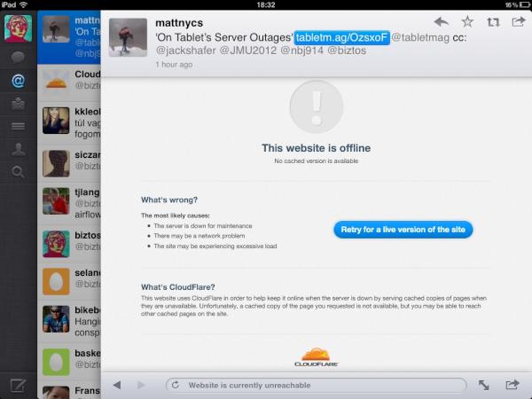The image size is (532, 399).
Task: Open the @tabletmag mention
Action: (x=420, y=37)
